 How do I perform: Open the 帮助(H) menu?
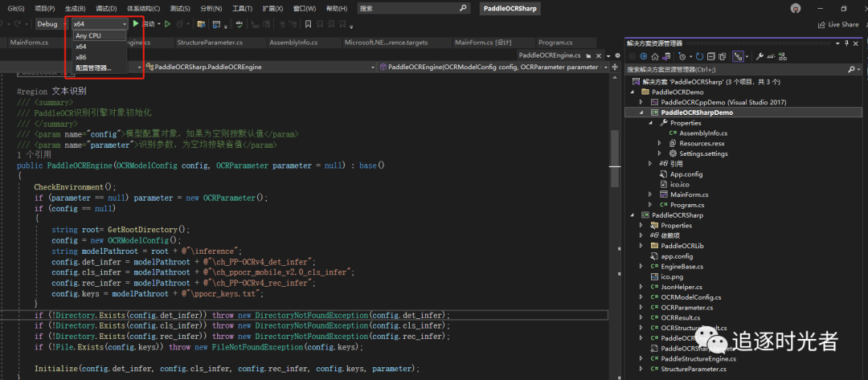tap(337, 9)
